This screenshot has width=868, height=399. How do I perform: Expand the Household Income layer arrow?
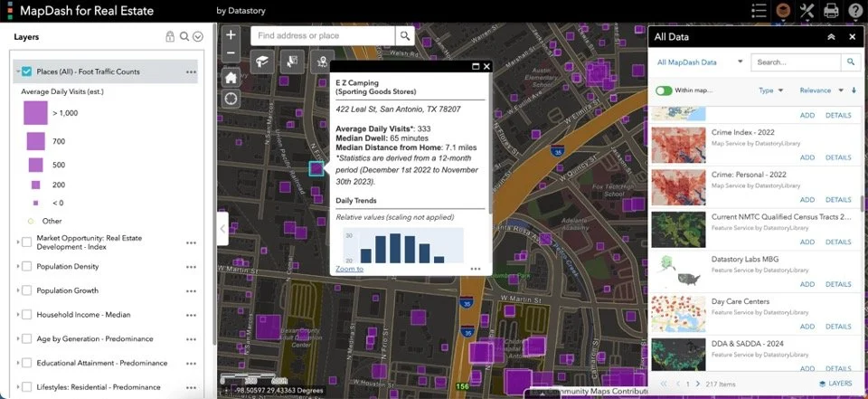(18, 315)
